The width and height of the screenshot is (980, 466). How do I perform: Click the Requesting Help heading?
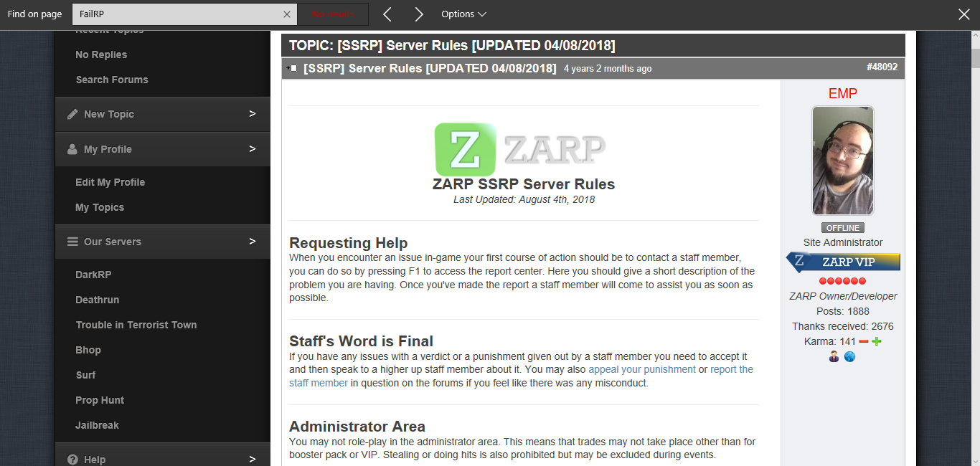[x=349, y=242]
